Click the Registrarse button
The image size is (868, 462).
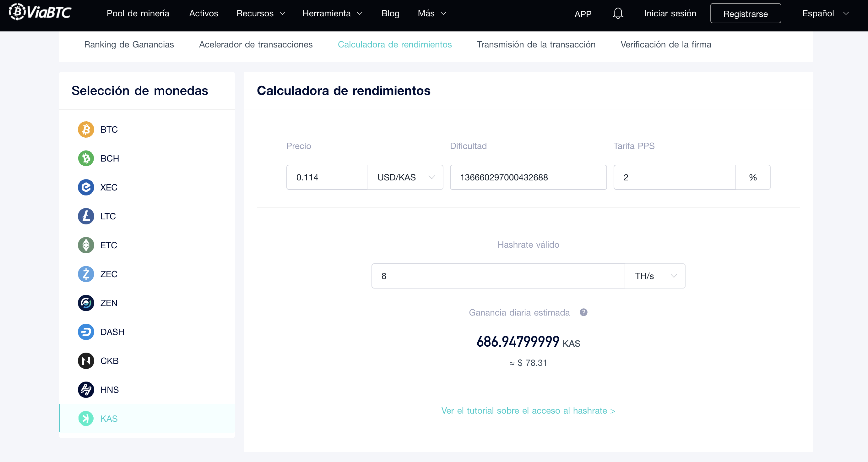745,14
